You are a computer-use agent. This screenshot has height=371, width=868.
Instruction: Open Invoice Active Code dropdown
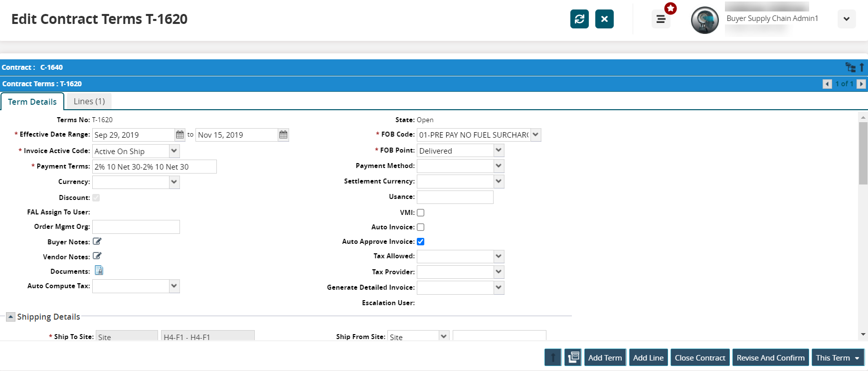[174, 151]
